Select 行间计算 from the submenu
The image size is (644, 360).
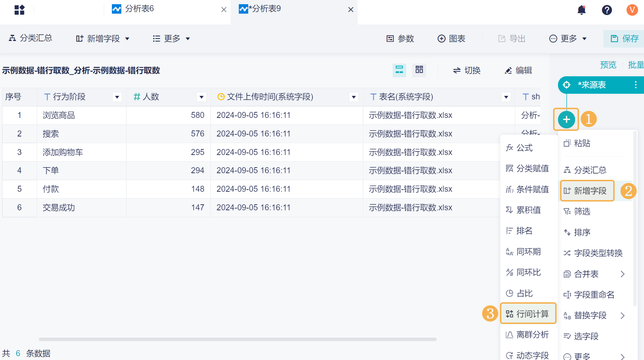pyautogui.click(x=528, y=314)
